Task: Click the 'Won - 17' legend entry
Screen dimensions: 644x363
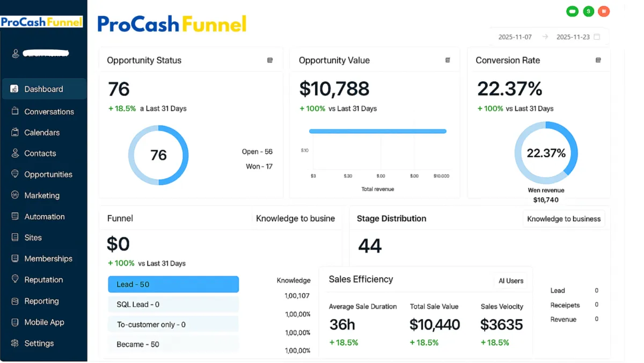Action: 259,166
